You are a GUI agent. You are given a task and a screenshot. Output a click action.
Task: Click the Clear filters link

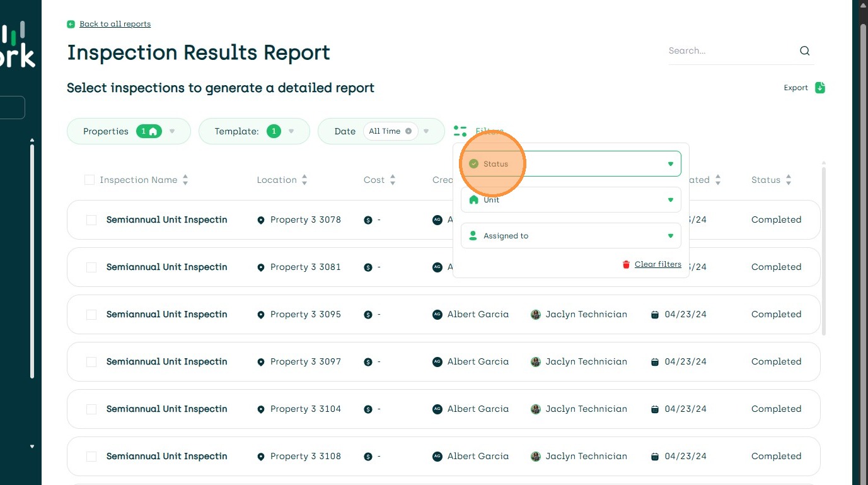point(657,264)
